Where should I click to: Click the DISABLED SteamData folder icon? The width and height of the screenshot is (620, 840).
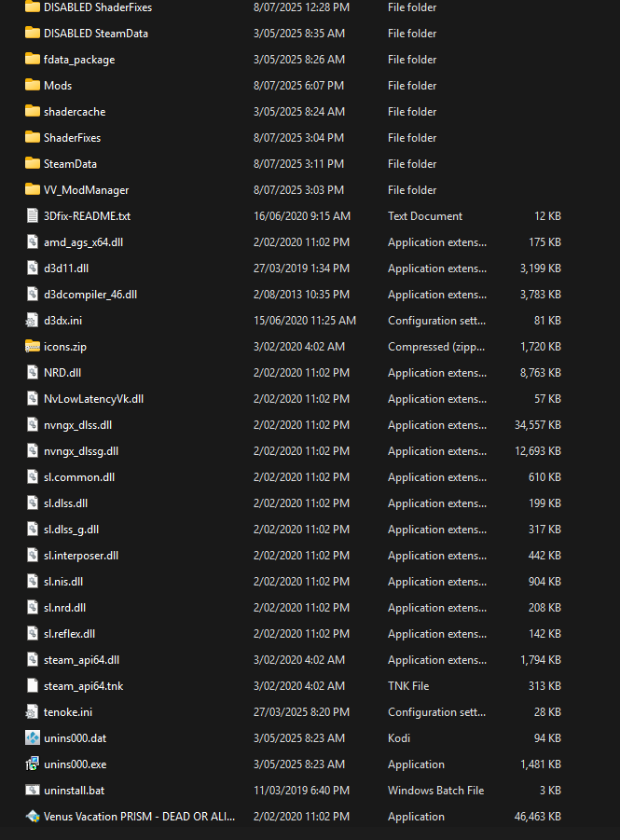coord(32,33)
